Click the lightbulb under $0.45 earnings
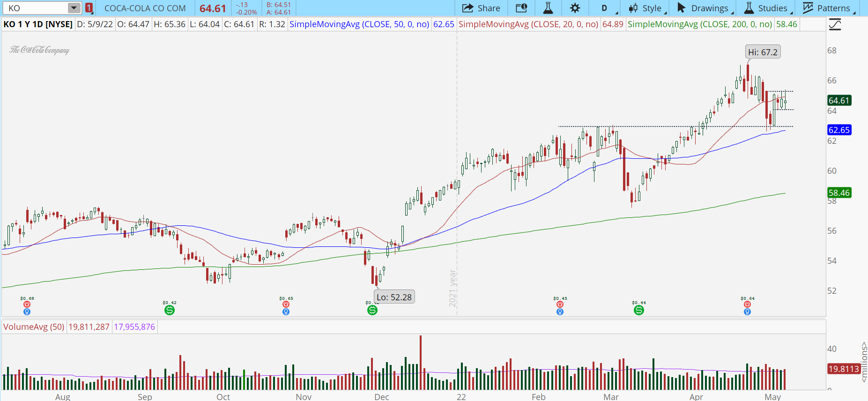This screenshot has height=401, width=868. [x=560, y=312]
